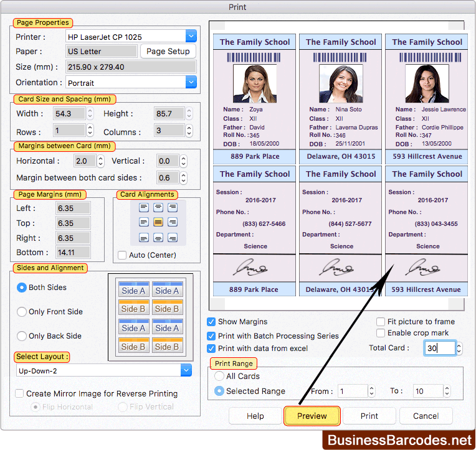This screenshot has height=450, width=476.
Task: Click the margin between both card sides stepper
Action: point(183,177)
